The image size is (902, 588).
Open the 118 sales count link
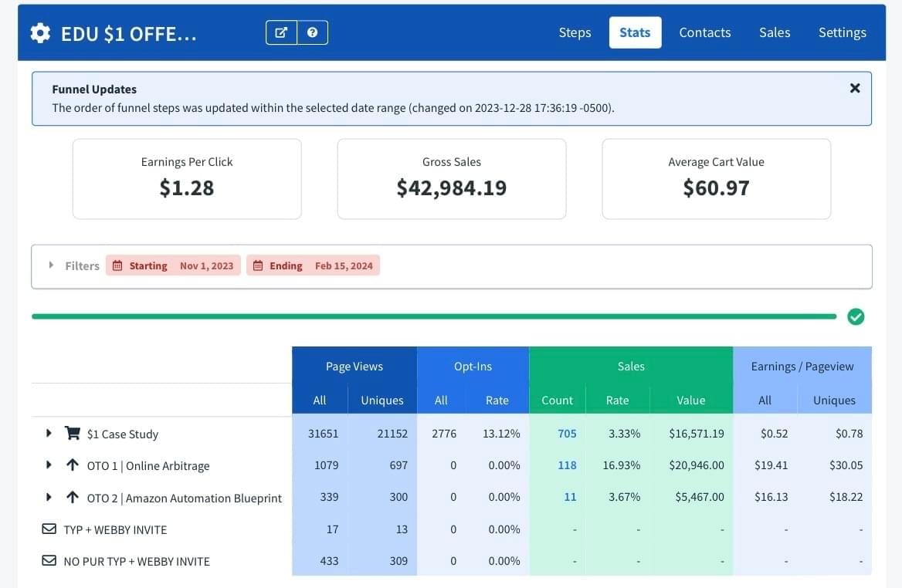pos(567,465)
